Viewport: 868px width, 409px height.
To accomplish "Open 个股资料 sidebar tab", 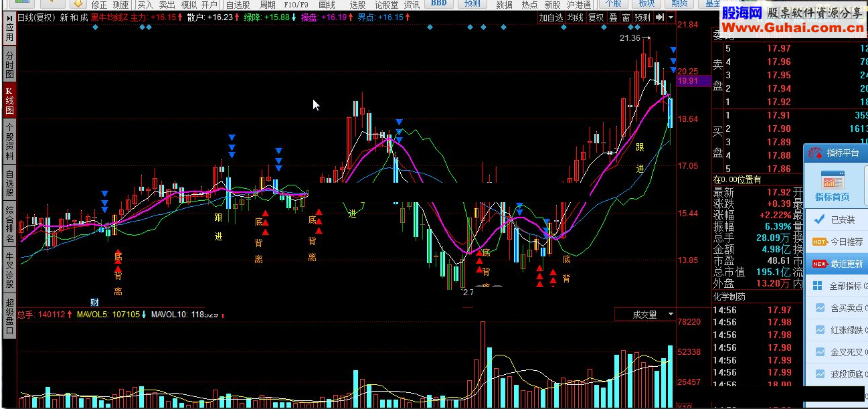I will coord(9,142).
